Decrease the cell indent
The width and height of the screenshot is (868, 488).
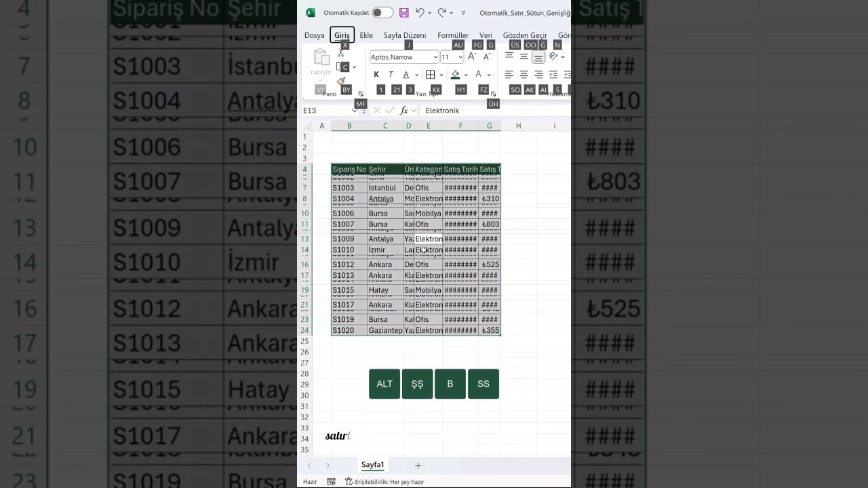point(553,75)
